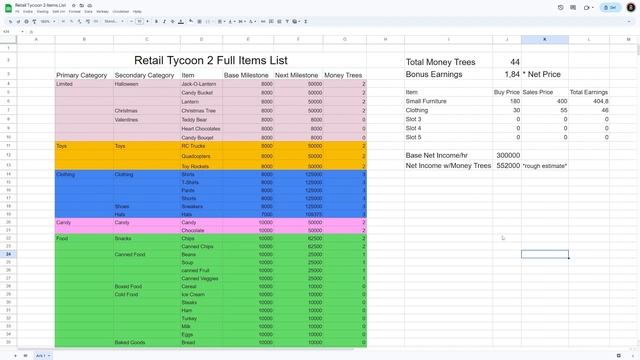The width and height of the screenshot is (640, 360).
Task: Apply currency number format
Action: tap(63, 21)
